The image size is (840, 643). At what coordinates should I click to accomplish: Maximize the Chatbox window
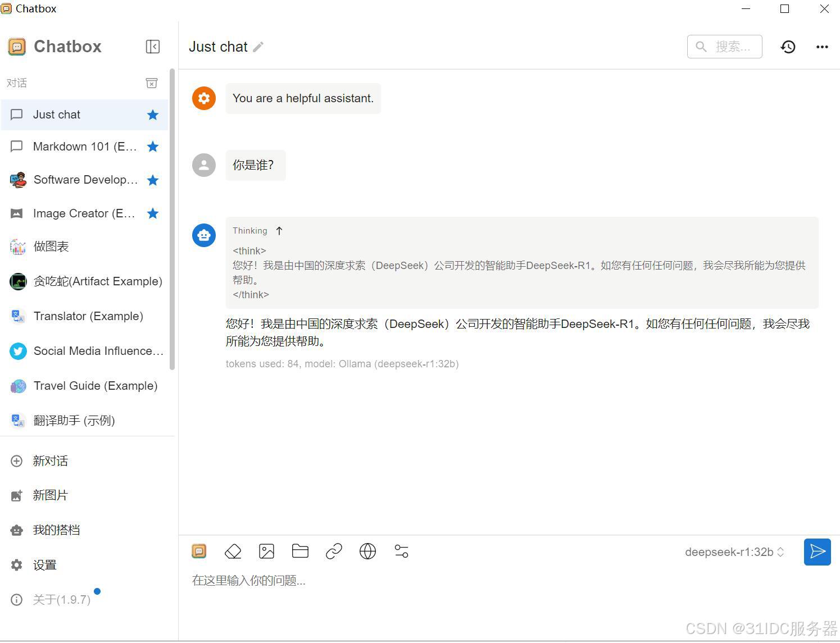(x=785, y=8)
